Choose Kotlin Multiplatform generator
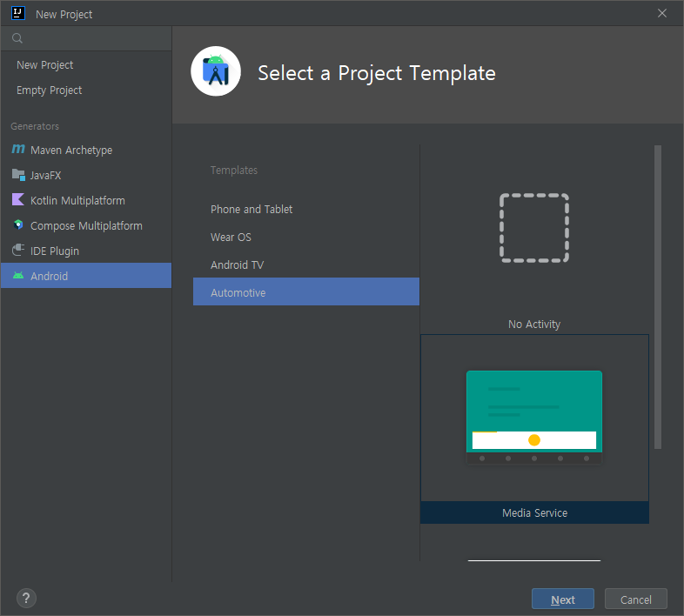Screen dimensions: 684x616 click(86, 201)
